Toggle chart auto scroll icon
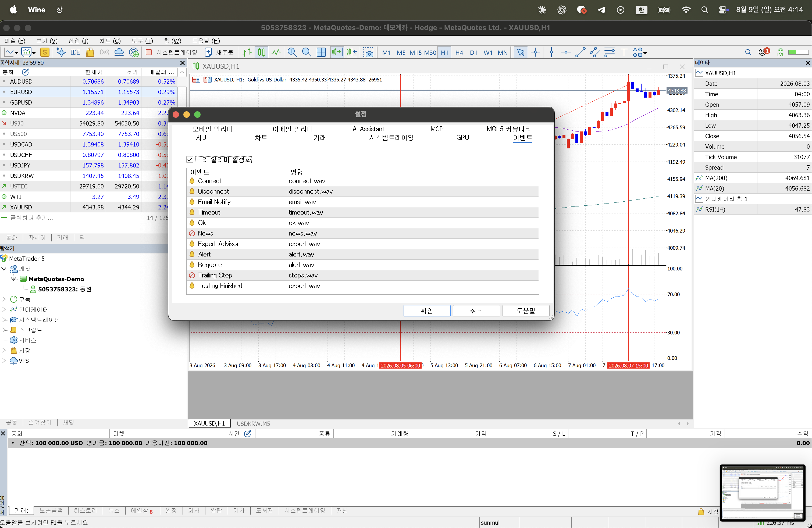Image resolution: width=812 pixels, height=528 pixels. [x=337, y=52]
